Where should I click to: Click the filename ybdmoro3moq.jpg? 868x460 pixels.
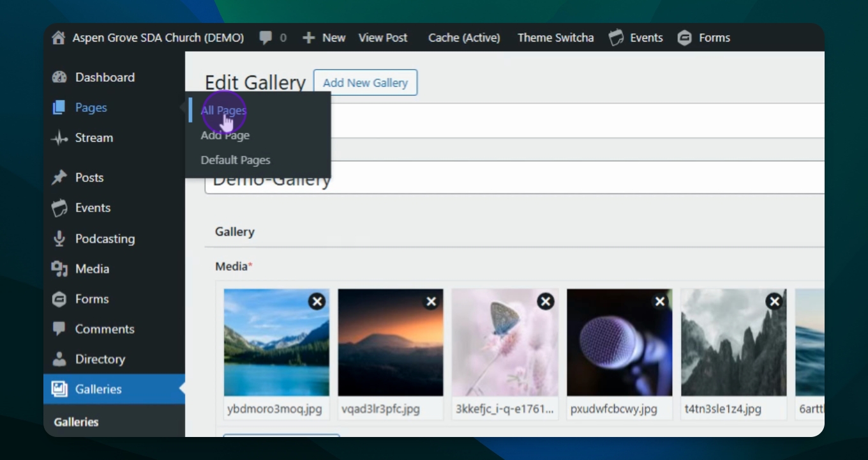274,409
